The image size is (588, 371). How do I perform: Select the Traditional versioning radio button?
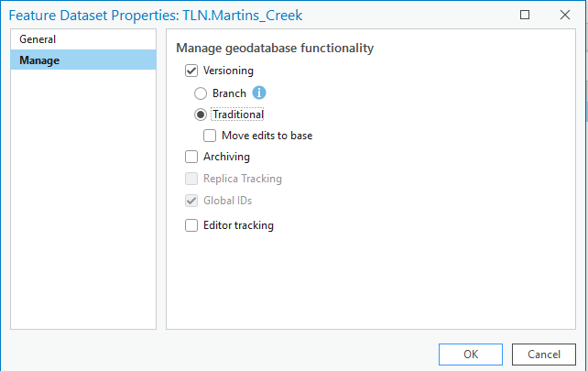pos(201,115)
